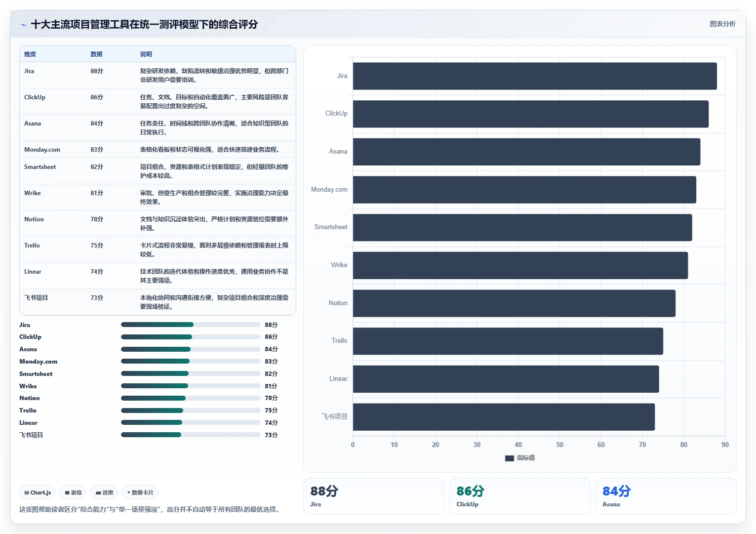This screenshot has width=756, height=534.
Task: Click the Notion bar in the bar chart
Action: 514,303
